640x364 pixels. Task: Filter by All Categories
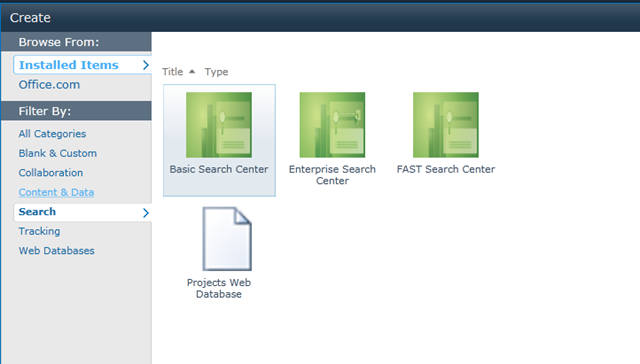(52, 134)
